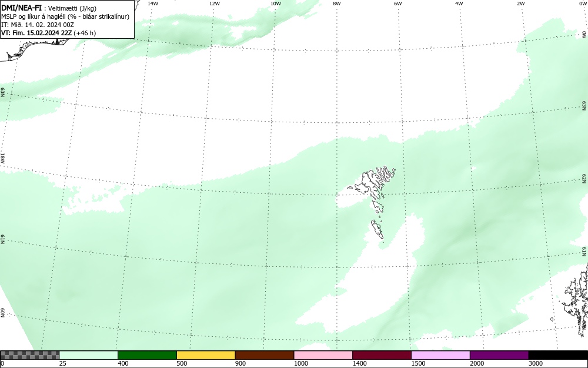Click the '12W' longitude label

tap(215, 4)
